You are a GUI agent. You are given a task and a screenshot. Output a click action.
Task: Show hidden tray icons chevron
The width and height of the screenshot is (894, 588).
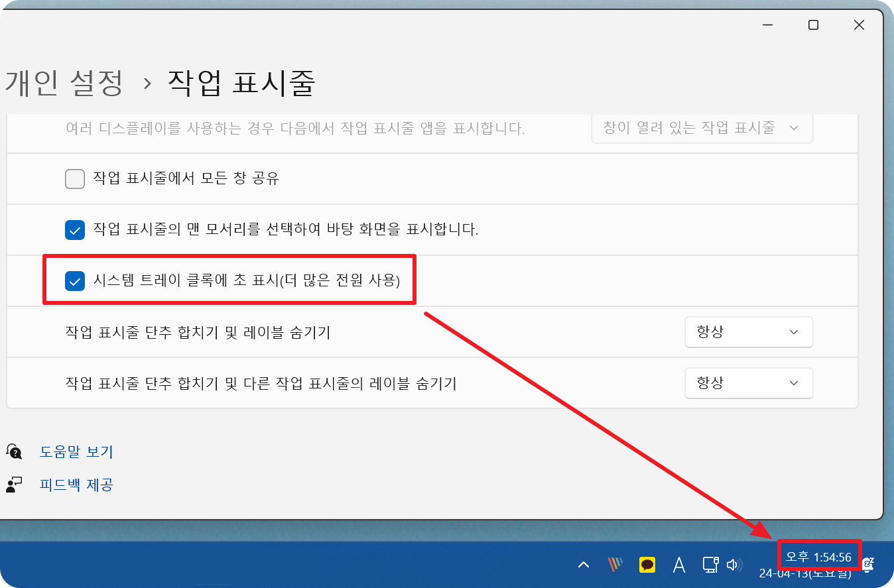(584, 565)
